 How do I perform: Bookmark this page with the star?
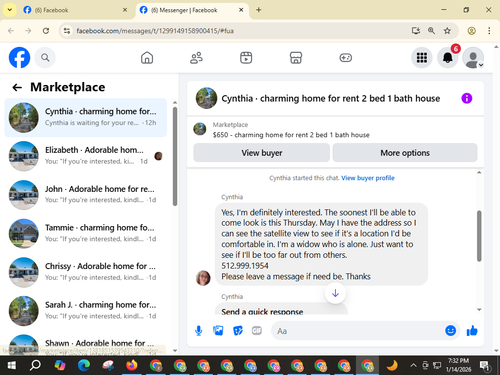tap(447, 31)
